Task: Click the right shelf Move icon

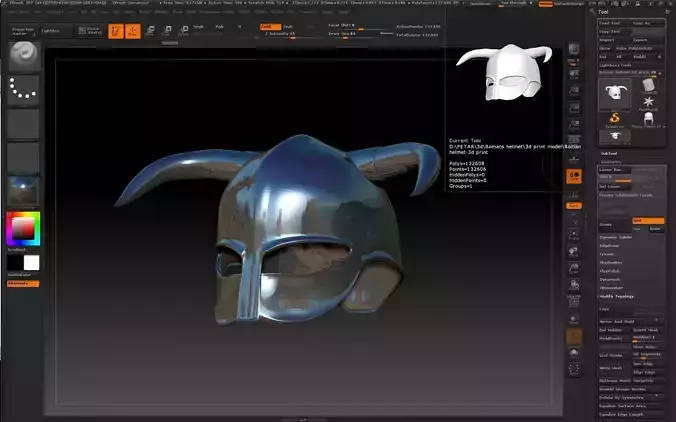Action: point(574,251)
